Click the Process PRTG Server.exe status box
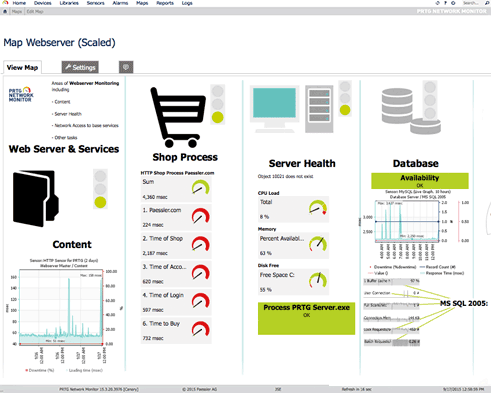This screenshot has height=393, width=491. [306, 318]
